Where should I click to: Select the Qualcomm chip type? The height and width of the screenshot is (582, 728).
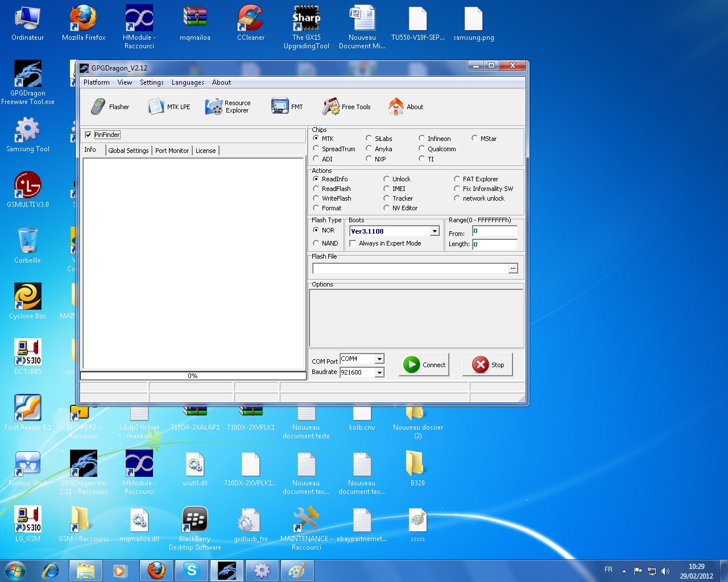pos(421,148)
